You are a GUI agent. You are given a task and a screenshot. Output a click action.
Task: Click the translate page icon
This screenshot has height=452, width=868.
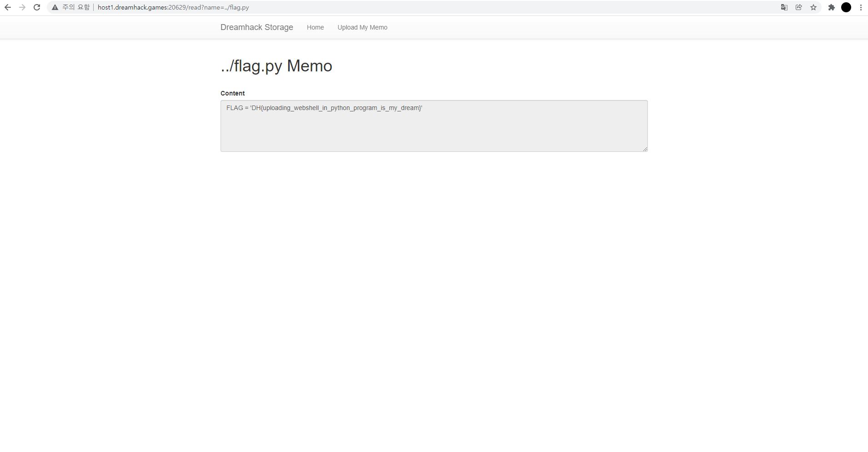(x=784, y=7)
